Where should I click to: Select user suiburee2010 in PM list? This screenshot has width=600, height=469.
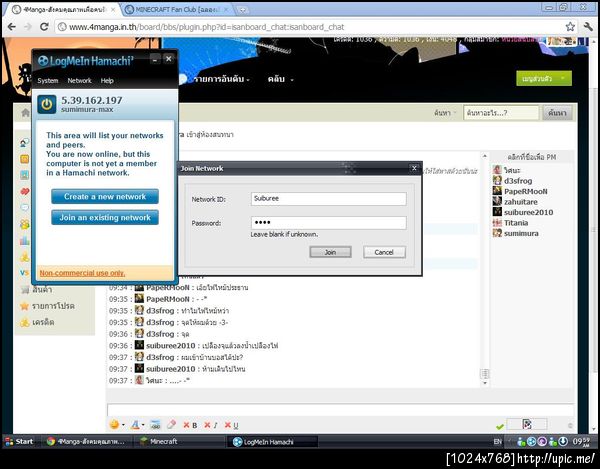pos(528,212)
